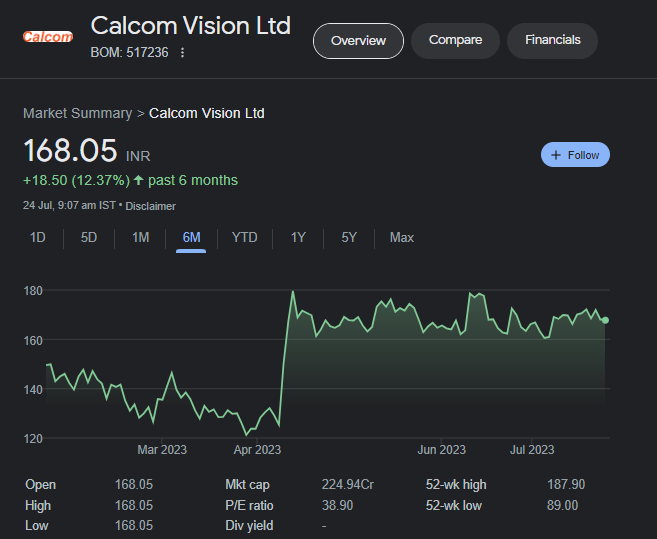This screenshot has width=657, height=539.
Task: Select the 5Y time range
Action: point(349,238)
